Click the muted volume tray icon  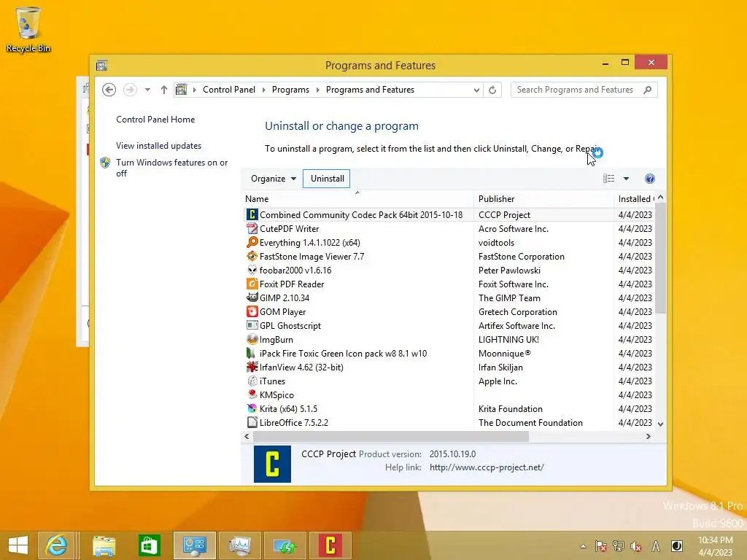(636, 546)
